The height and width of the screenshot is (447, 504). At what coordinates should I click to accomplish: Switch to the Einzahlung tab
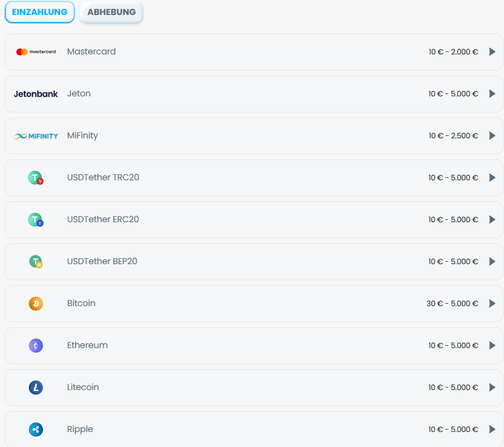coord(39,12)
